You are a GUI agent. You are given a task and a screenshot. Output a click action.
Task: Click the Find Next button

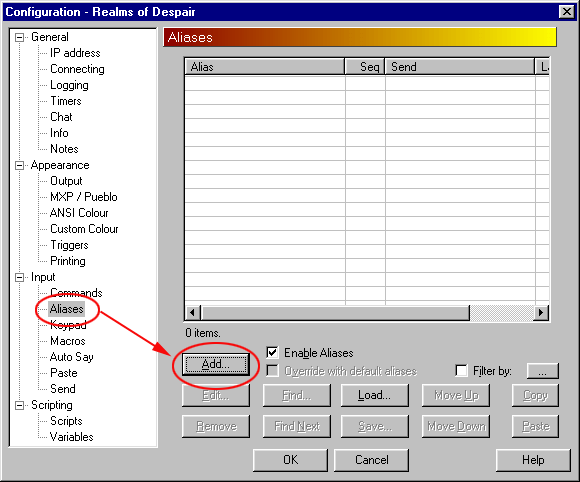click(297, 426)
